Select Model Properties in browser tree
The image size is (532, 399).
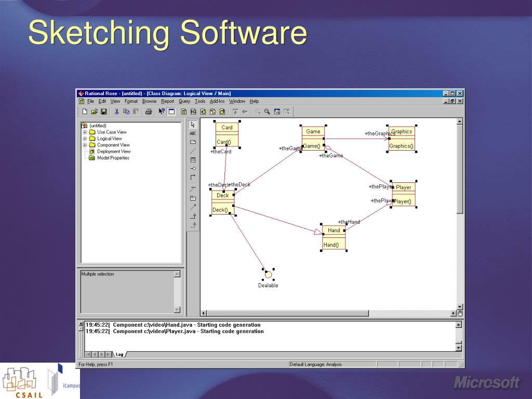tap(113, 158)
